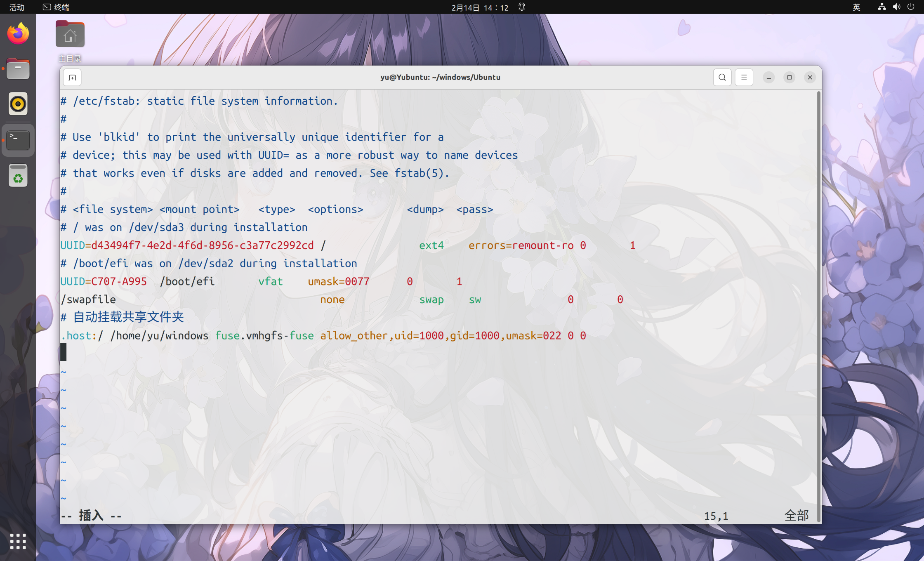Open the terminal hamburger menu
Image resolution: width=924 pixels, height=561 pixels.
click(x=744, y=78)
